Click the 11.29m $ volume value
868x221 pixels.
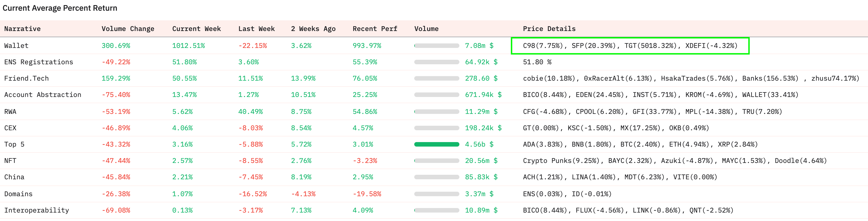pyautogui.click(x=481, y=112)
